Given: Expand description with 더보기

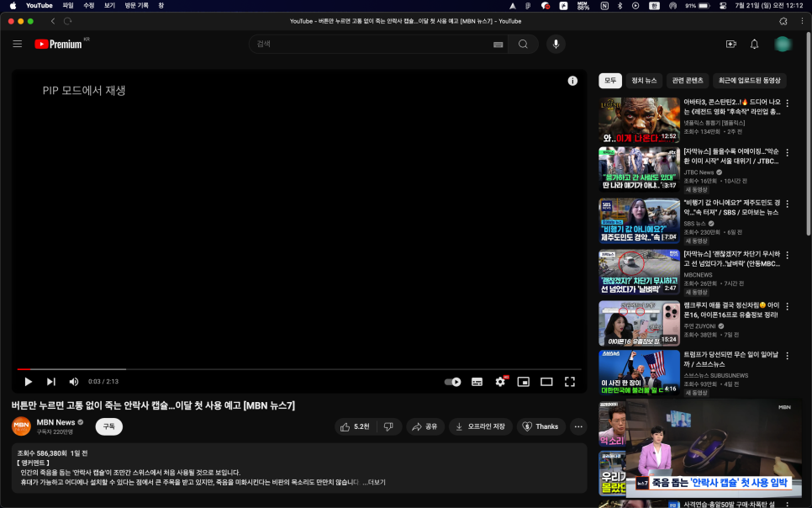Looking at the screenshot, I should 377,482.
